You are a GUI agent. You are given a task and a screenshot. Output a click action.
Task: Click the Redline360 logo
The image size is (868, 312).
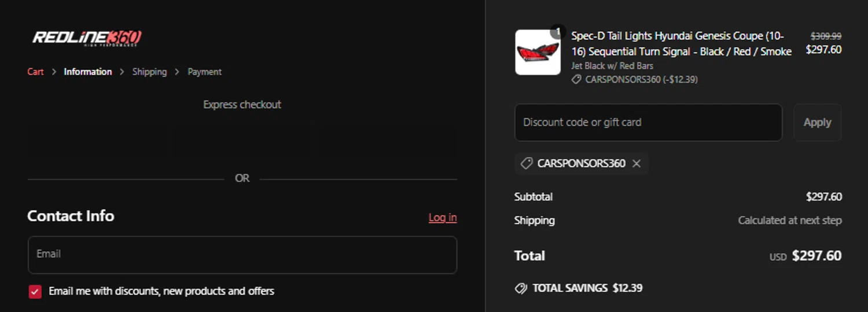(x=87, y=38)
